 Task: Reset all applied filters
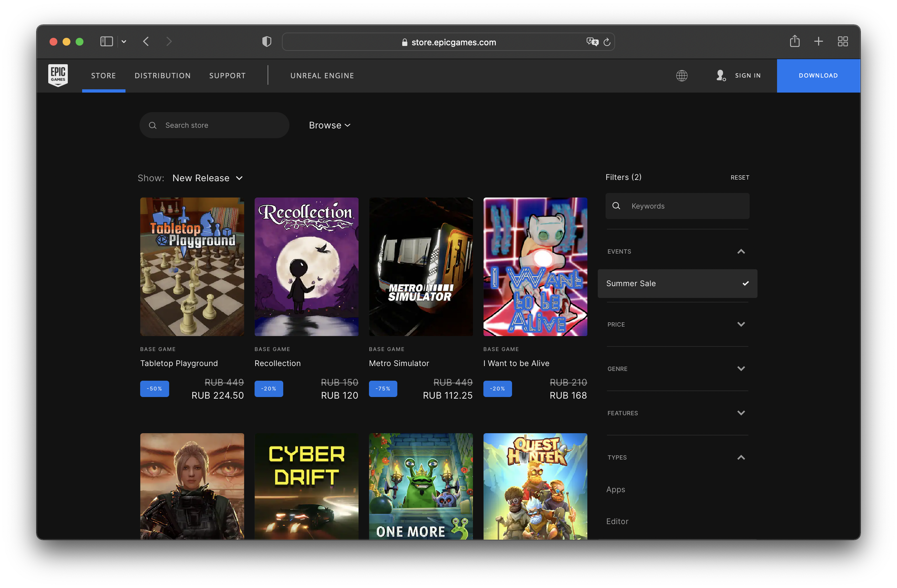point(740,178)
